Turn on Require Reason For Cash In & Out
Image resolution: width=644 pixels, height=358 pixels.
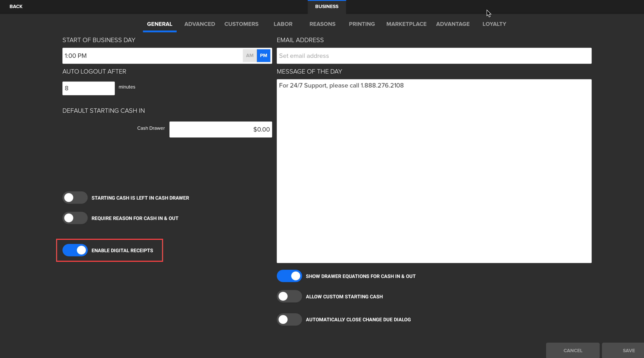[75, 218]
